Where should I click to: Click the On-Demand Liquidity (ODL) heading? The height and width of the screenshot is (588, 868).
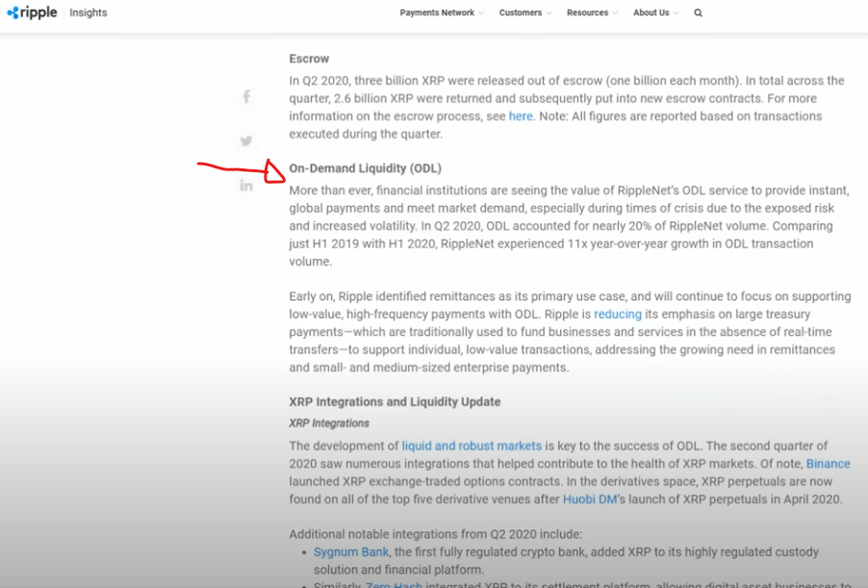365,168
